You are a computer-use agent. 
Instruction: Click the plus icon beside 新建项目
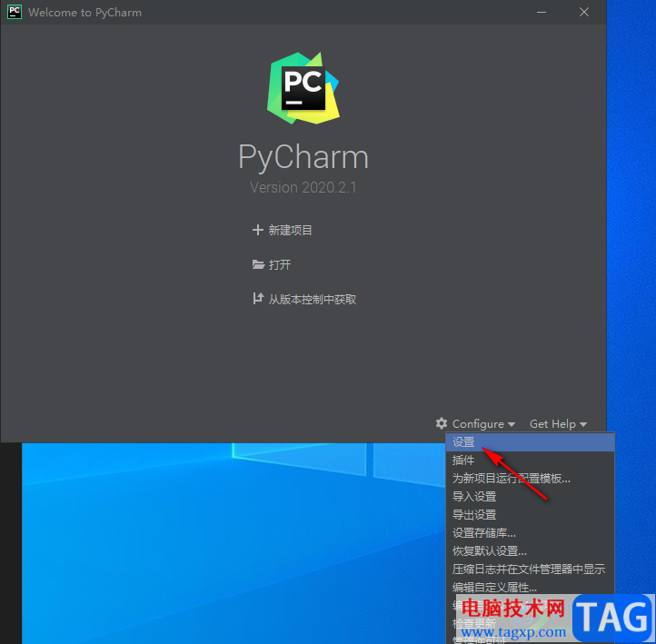pos(258,230)
